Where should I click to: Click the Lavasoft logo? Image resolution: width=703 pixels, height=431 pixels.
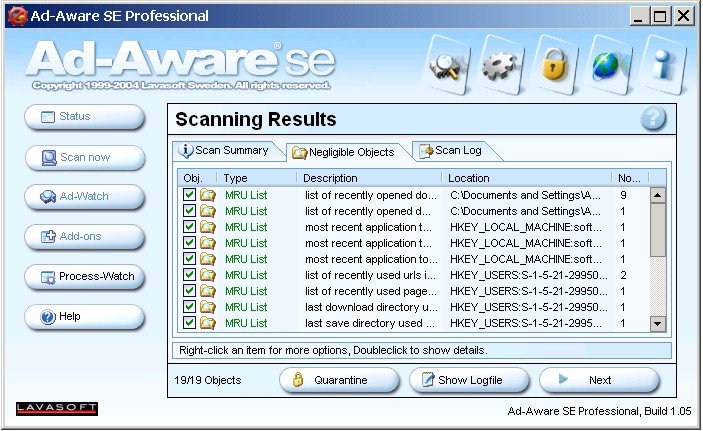[x=57, y=408]
